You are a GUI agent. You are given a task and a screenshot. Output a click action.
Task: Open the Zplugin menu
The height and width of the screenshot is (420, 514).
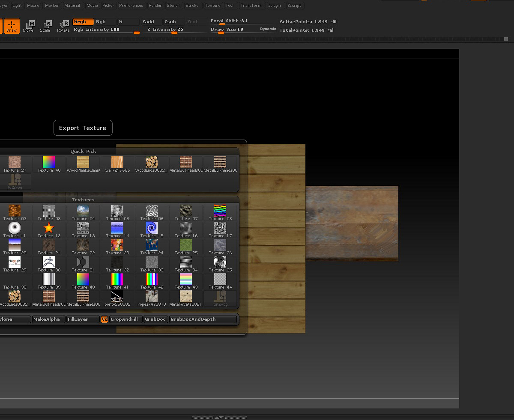[x=275, y=6]
